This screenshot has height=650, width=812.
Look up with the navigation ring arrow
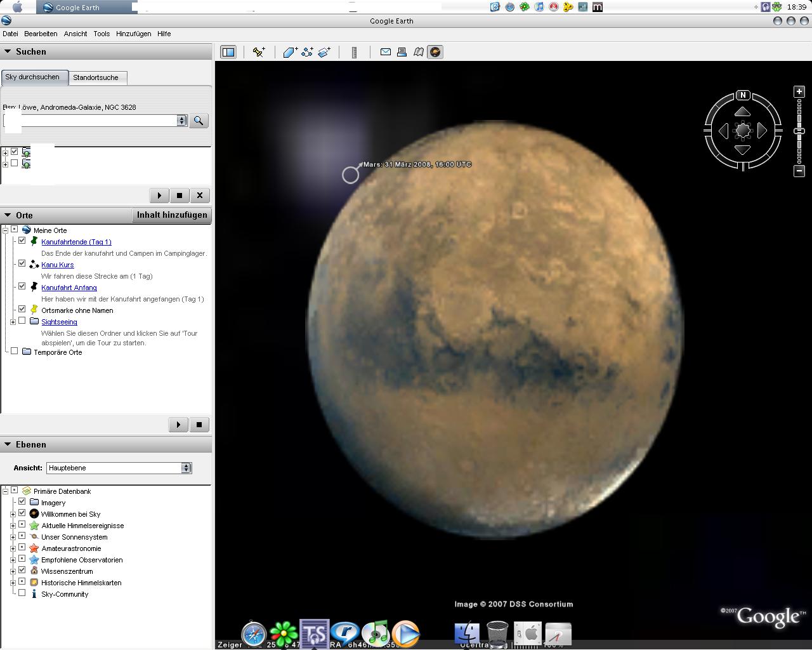tap(743, 112)
